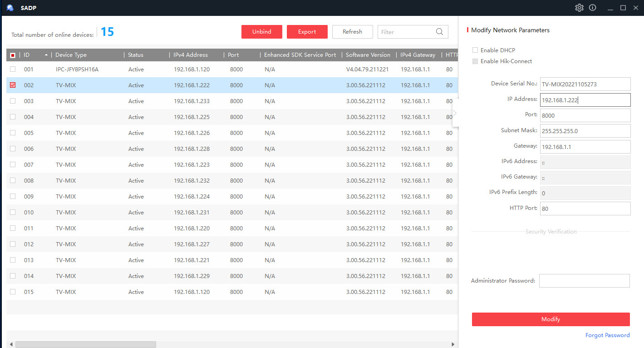Click IP address 192.168.1.228
This screenshot has width=644, height=348.
click(192, 149)
